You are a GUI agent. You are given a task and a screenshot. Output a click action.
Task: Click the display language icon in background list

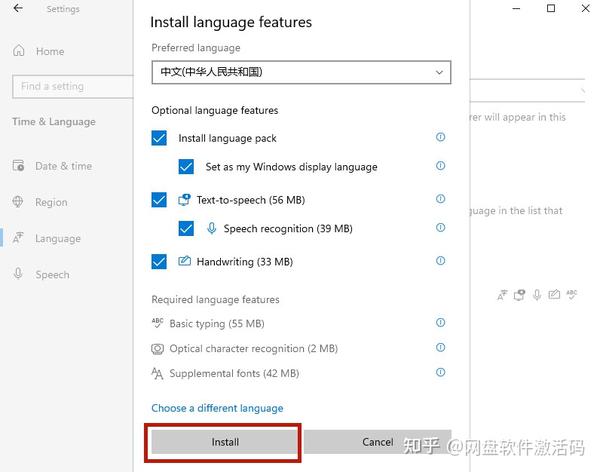[x=502, y=295]
